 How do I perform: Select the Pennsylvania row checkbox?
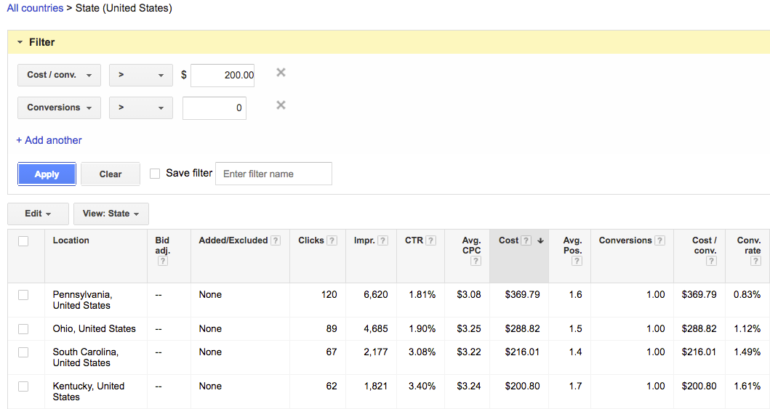23,295
